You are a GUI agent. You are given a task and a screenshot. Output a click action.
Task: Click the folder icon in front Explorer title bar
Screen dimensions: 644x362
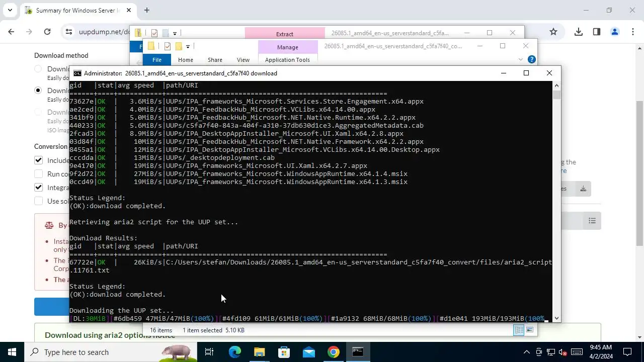[x=151, y=46]
